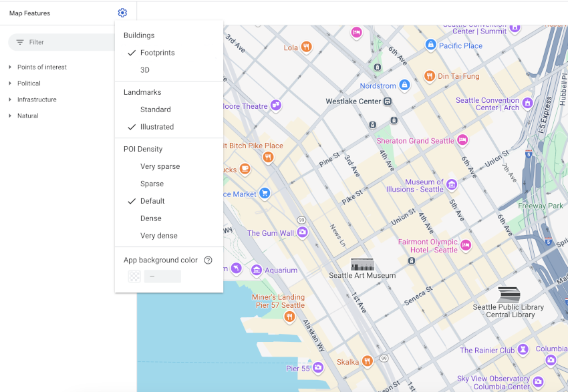Click the Gum Wall camera pin
Viewport: 568px width, 392px height.
point(303,232)
